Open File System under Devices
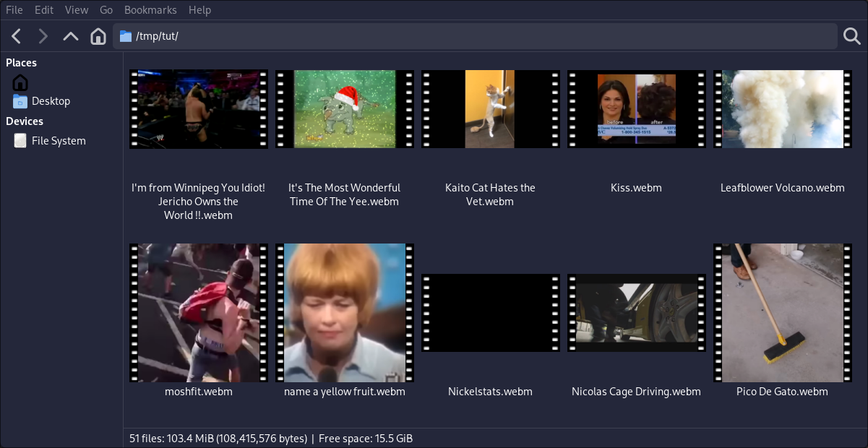The image size is (868, 448). (58, 140)
